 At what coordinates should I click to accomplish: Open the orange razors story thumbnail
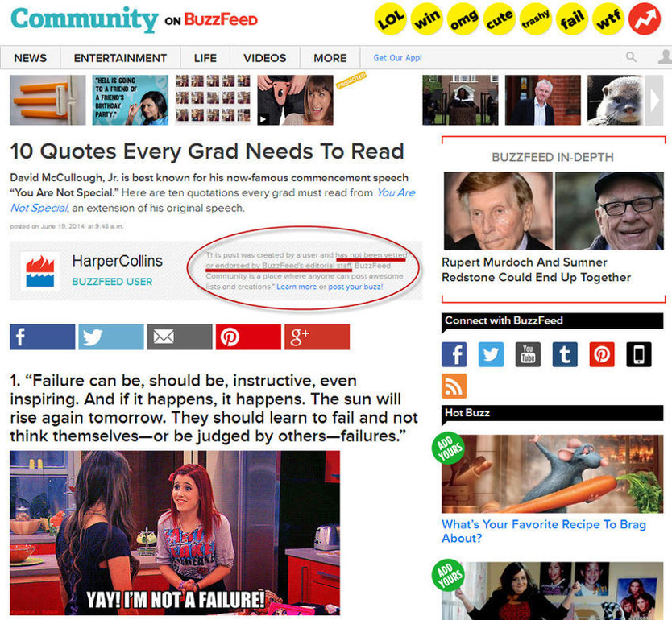pos(48,100)
